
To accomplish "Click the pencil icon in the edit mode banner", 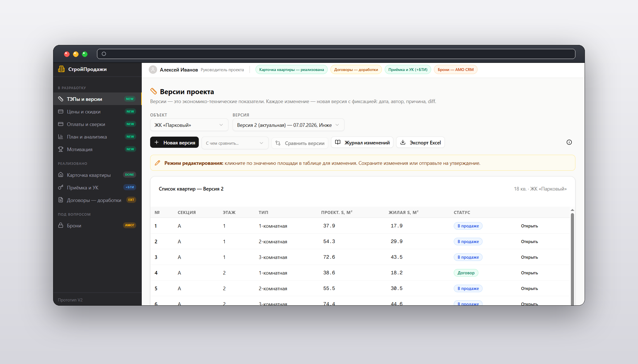I will point(157,163).
